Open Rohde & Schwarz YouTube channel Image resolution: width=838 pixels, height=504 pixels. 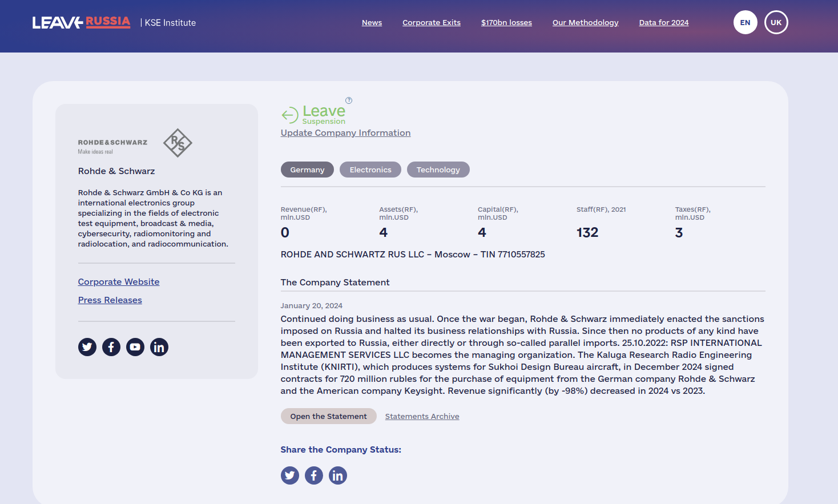pyautogui.click(x=135, y=347)
